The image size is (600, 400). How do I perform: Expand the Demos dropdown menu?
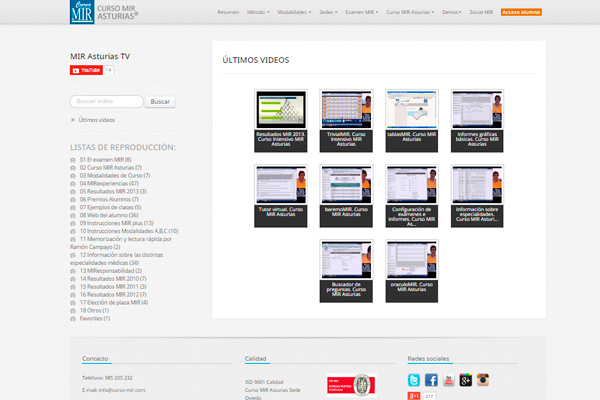point(452,12)
